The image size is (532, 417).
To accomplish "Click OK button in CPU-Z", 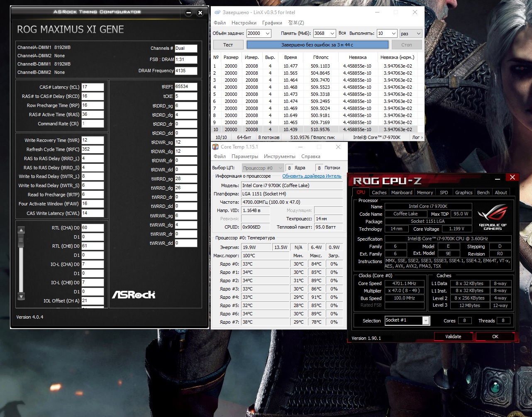I will pyautogui.click(x=495, y=337).
